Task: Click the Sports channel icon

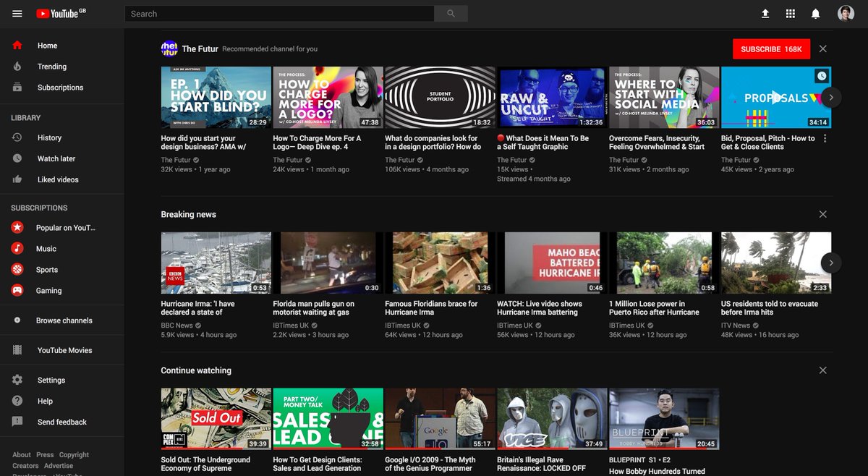Action: [17, 270]
